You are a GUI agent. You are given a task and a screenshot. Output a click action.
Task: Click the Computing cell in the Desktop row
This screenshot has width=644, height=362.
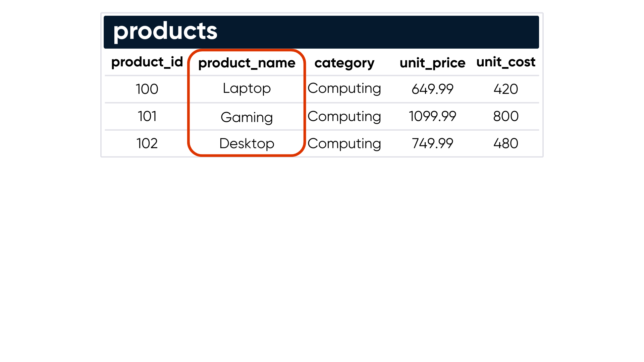tap(344, 143)
